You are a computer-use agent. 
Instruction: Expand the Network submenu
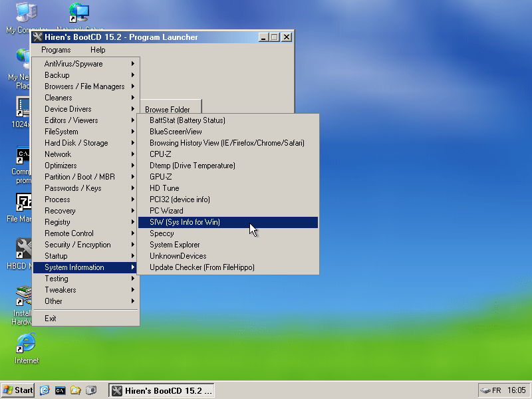tap(86, 154)
